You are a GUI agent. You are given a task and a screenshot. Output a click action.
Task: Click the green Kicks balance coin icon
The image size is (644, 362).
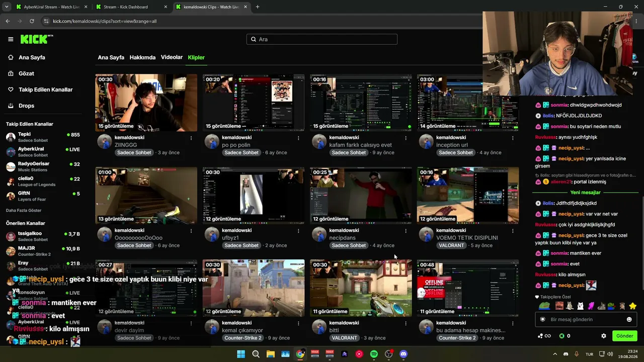(562, 336)
